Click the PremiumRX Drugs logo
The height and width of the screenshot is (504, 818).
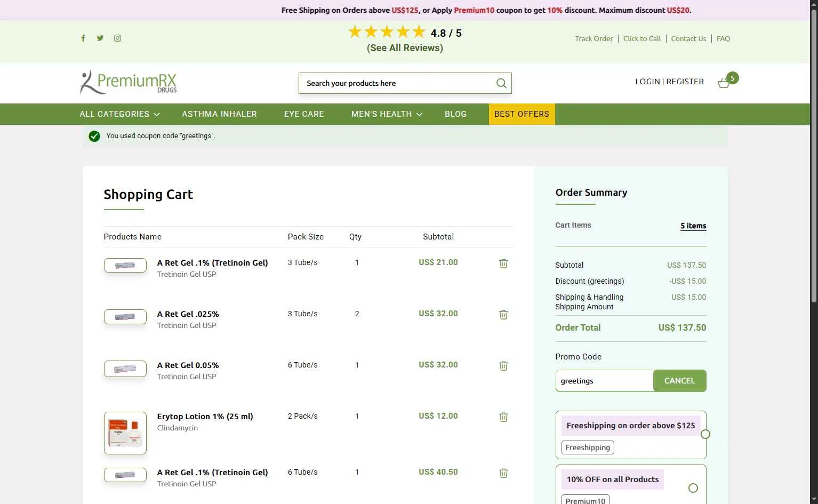point(129,82)
